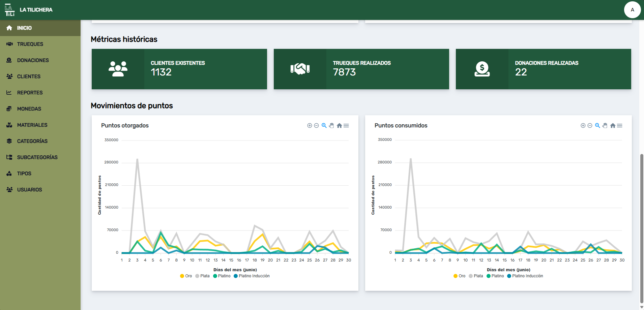Viewport: 644px width, 310px height.
Task: Click the page vertical scrollbar thumb
Action: 641,229
